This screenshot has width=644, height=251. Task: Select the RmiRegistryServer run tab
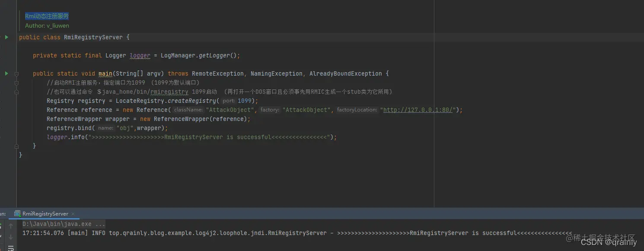[45, 213]
